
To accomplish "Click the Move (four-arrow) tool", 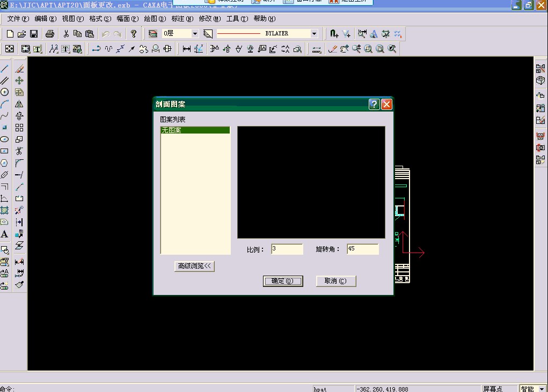I will point(19,80).
